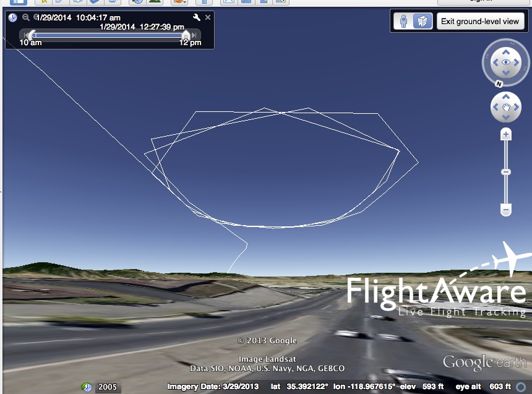The width and height of the screenshot is (532, 394).
Task: Zoom in with the plus button
Action: [x=506, y=134]
